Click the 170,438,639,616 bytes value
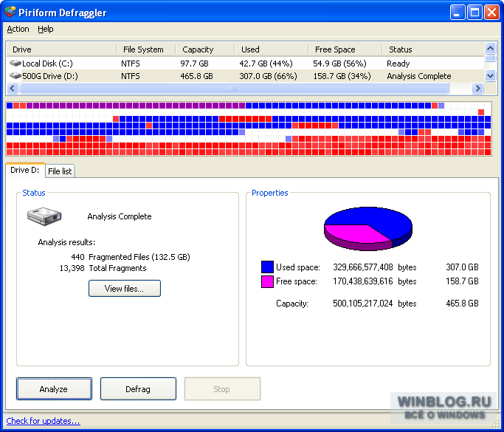Image resolution: width=504 pixels, height=432 pixels. tap(363, 281)
